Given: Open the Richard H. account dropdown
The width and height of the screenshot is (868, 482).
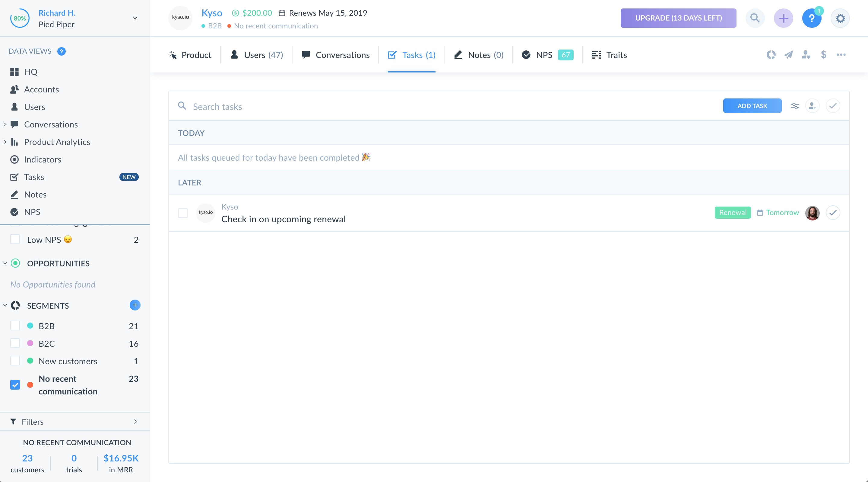Looking at the screenshot, I should tap(135, 18).
